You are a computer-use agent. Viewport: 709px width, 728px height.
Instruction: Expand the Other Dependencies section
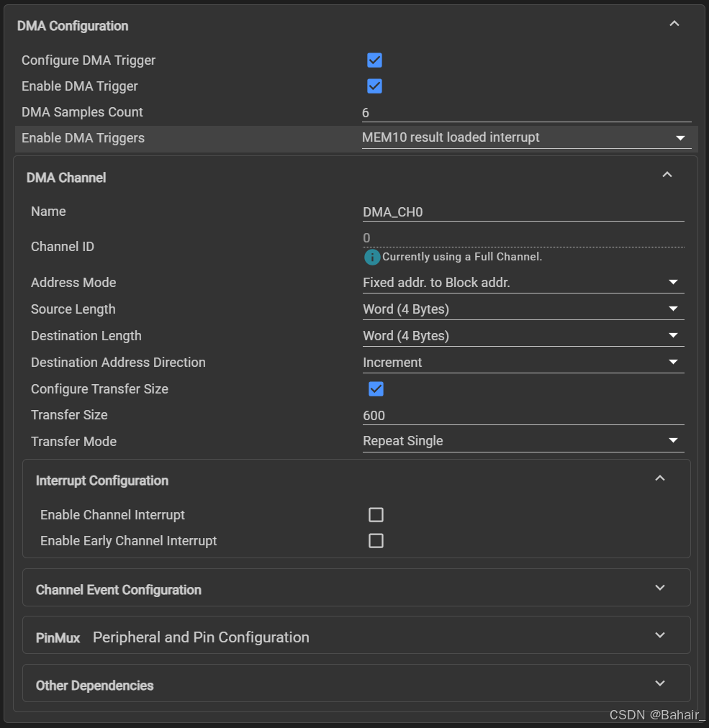(x=660, y=684)
